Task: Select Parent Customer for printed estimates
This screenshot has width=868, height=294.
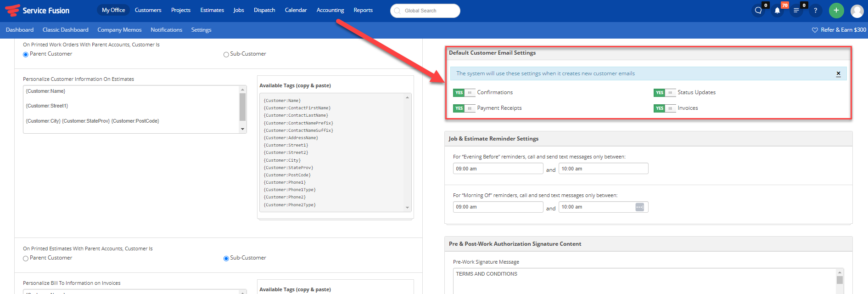Action: 26,258
